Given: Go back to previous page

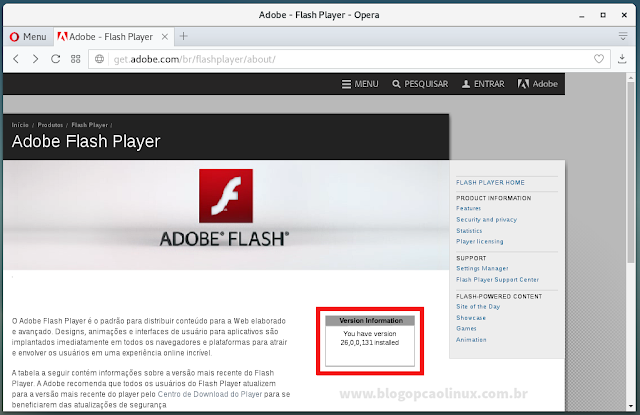Looking at the screenshot, I should tap(16, 59).
